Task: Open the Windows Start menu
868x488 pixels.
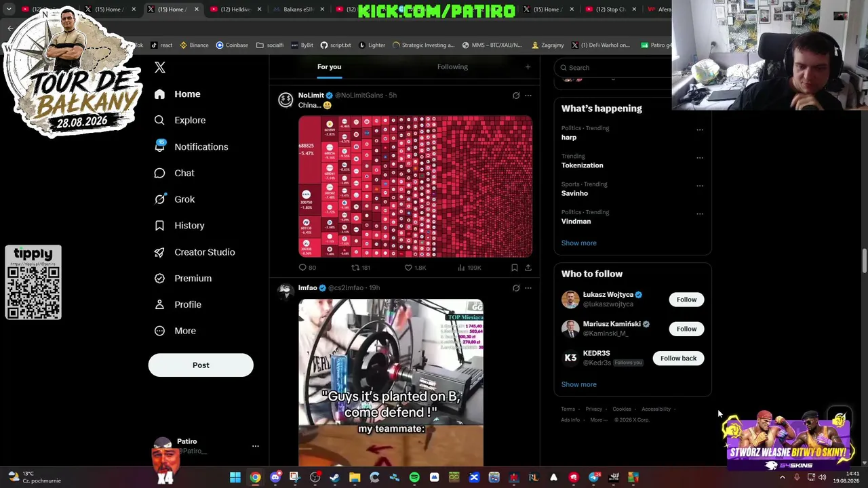Action: click(235, 477)
